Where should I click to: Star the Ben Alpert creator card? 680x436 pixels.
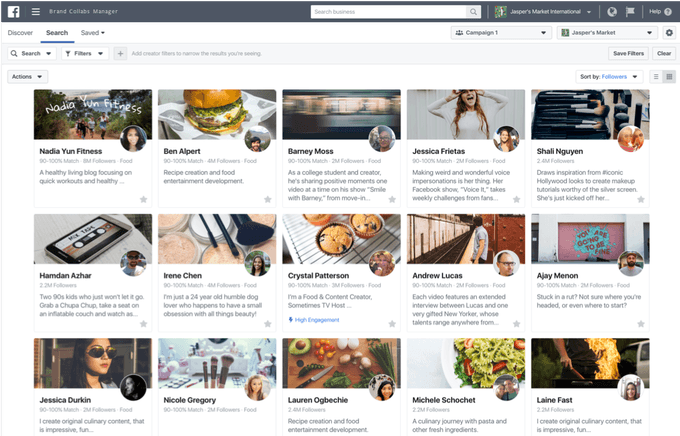click(268, 200)
